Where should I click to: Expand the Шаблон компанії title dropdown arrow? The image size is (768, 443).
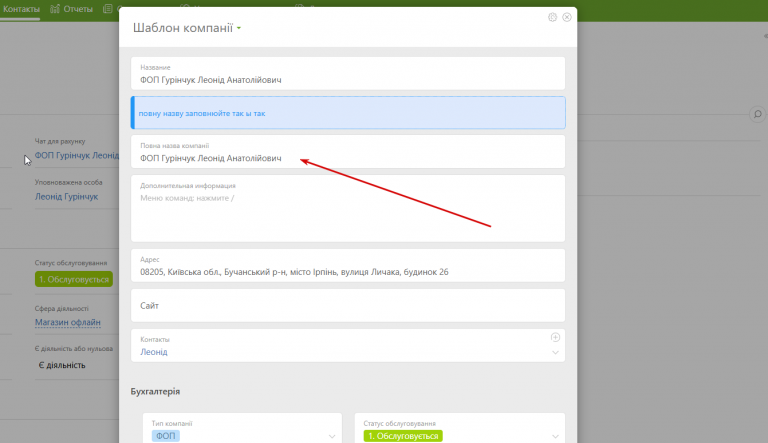pos(239,28)
